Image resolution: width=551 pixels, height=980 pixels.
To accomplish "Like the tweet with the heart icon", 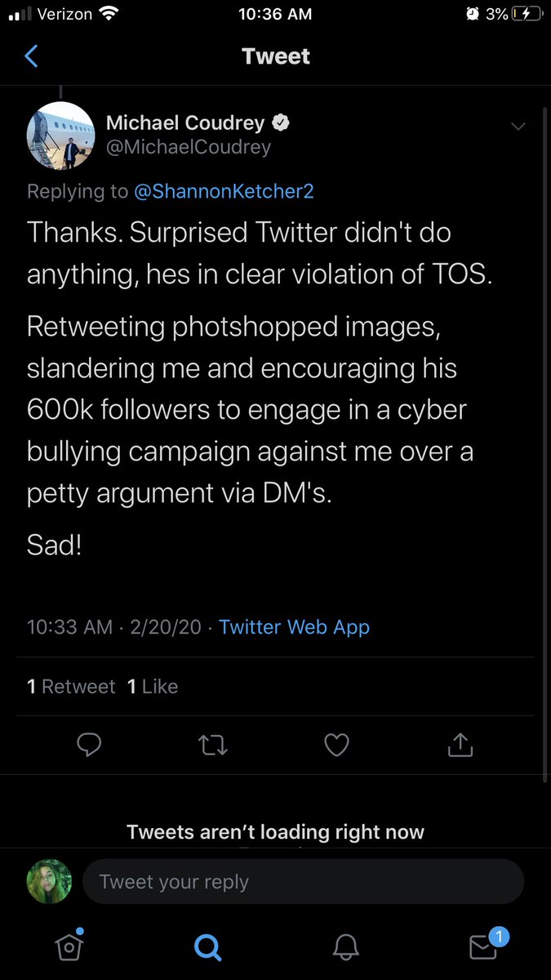I will pyautogui.click(x=336, y=744).
